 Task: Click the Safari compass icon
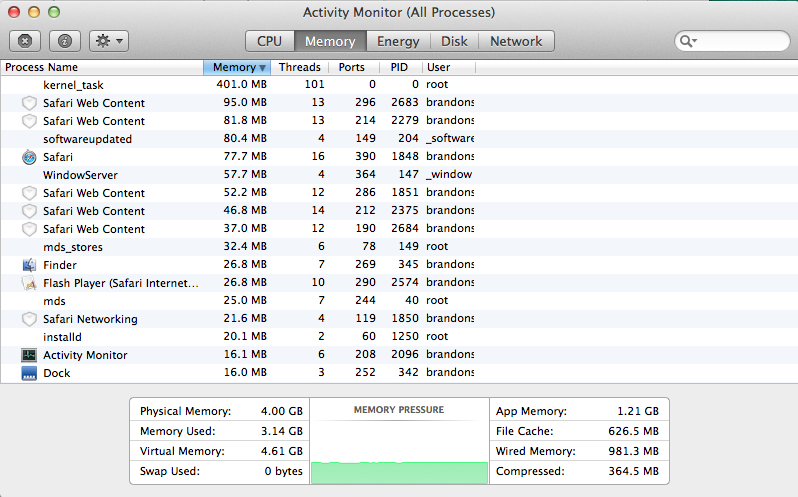pos(30,157)
